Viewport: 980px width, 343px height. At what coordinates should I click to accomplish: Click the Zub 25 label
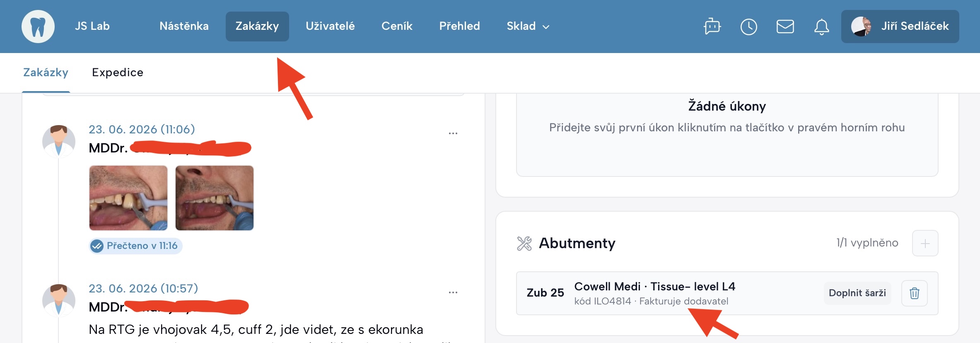click(545, 293)
